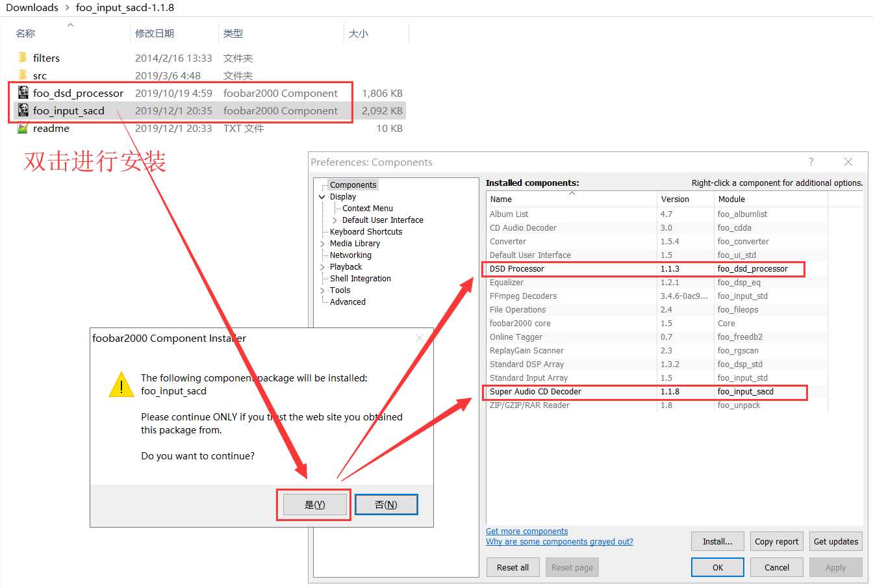Expand the Media Library tree node
This screenshot has height=588, width=873.
pos(322,244)
